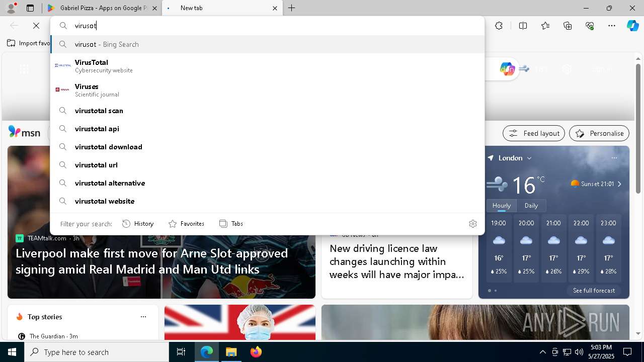This screenshot has width=644, height=362.
Task: Filter search by Favorites
Action: coord(186,224)
